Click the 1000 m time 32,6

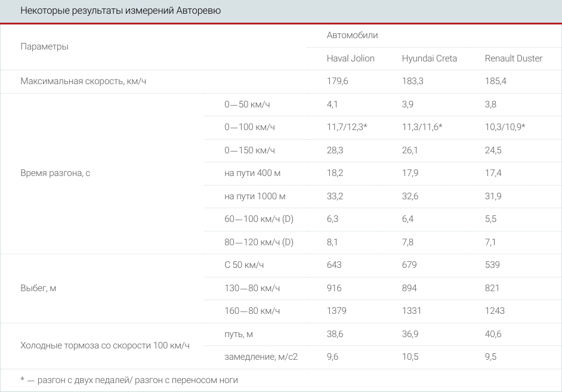point(410,196)
